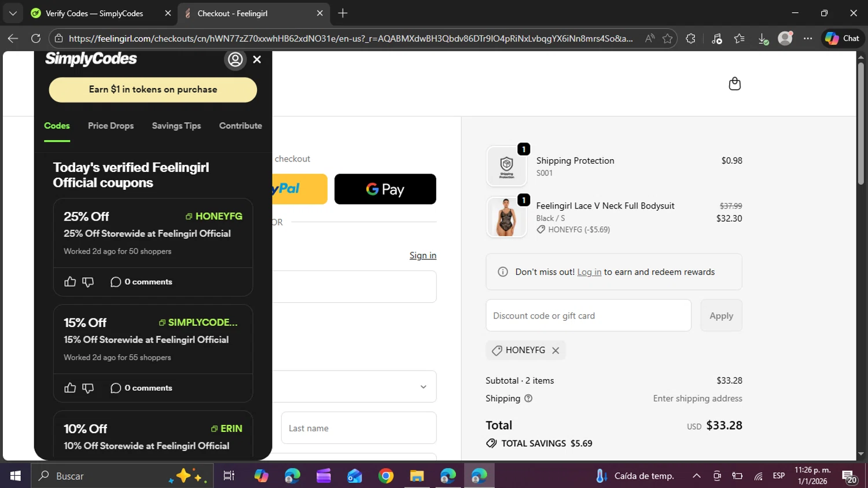Open browser downloads icon
Image resolution: width=868 pixels, height=488 pixels.
pos(763,38)
